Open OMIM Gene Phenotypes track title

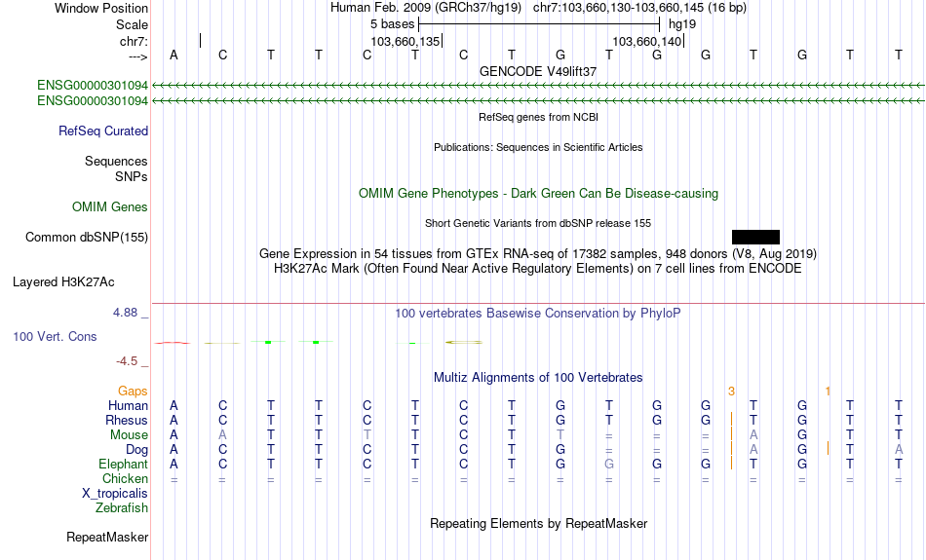(539, 194)
